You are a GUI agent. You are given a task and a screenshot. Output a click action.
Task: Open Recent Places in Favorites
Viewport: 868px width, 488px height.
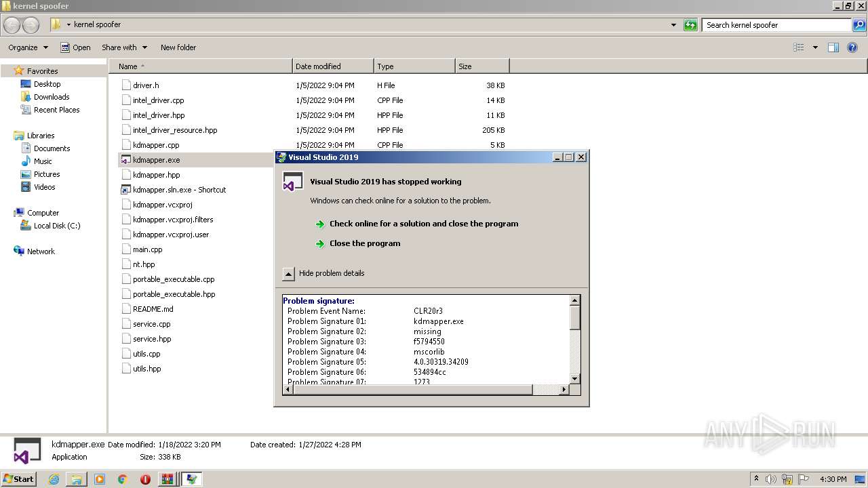56,110
